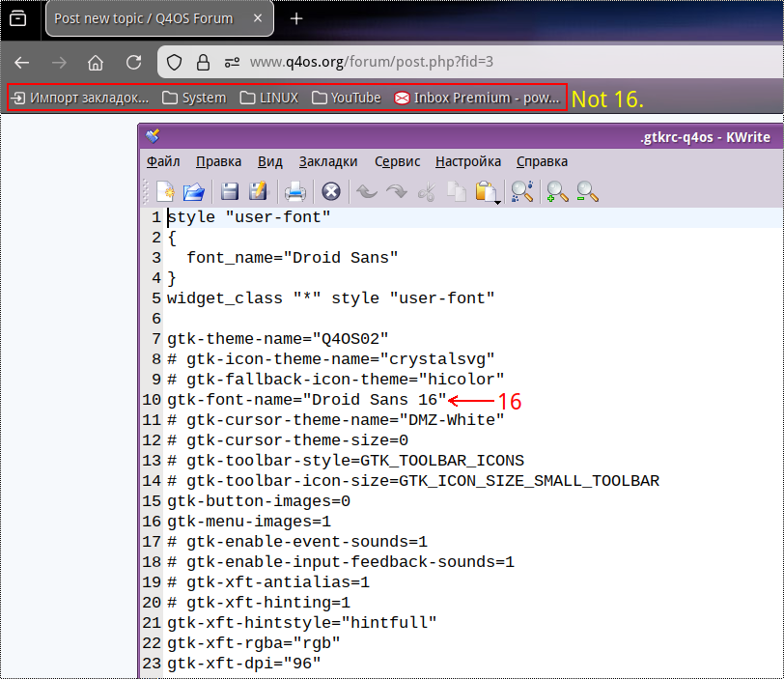Screen dimensions: 784x679
Task: Click the font_name="Droid Sans" line
Action: [x=293, y=258]
